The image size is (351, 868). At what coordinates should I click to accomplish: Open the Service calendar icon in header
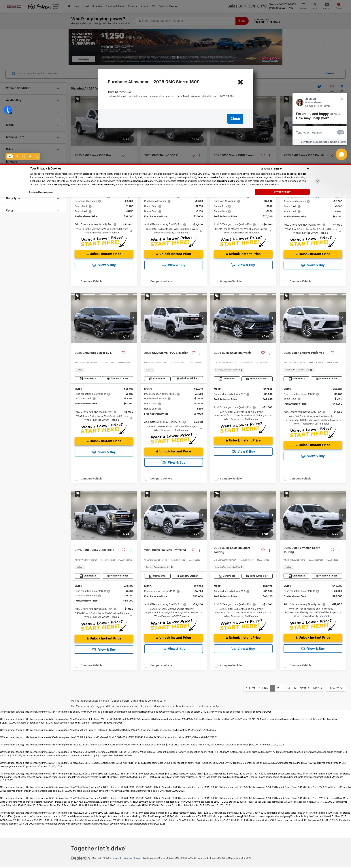(303, 4)
